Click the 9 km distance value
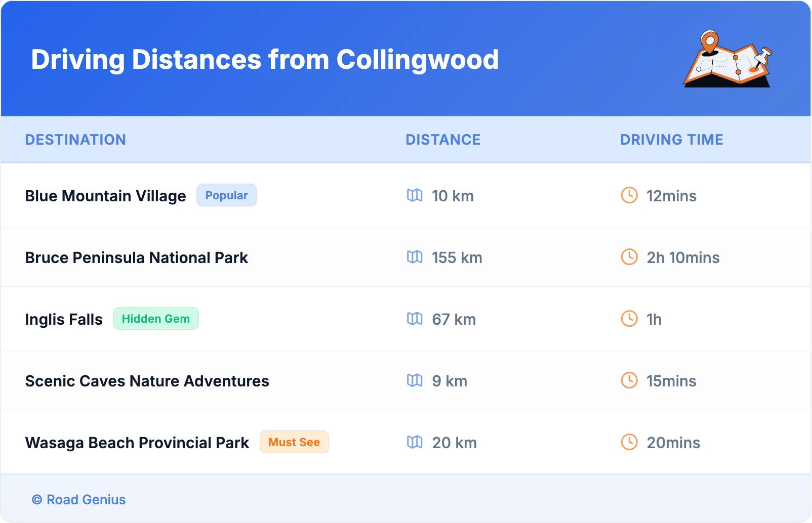The image size is (812, 523). click(450, 381)
